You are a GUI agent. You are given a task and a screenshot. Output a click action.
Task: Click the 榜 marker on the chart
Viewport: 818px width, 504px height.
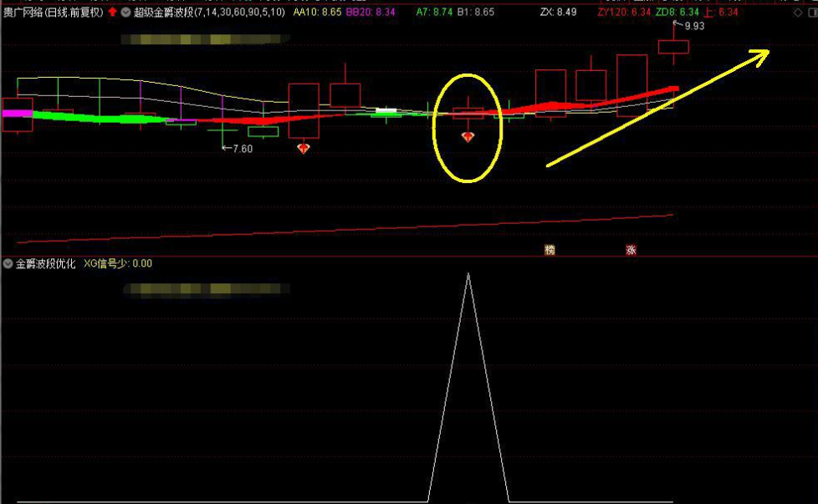pyautogui.click(x=550, y=250)
